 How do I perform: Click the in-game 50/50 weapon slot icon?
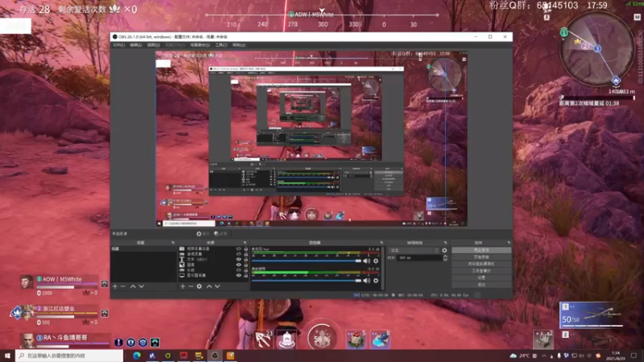coord(592,315)
